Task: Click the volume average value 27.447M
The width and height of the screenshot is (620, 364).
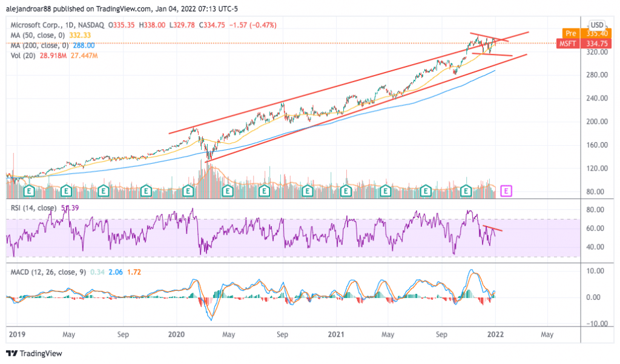Action: (x=84, y=56)
